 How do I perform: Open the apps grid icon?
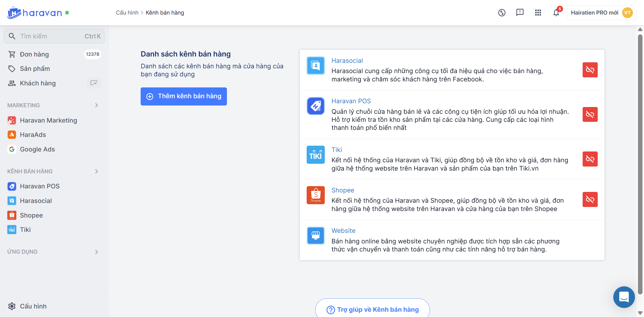[538, 13]
